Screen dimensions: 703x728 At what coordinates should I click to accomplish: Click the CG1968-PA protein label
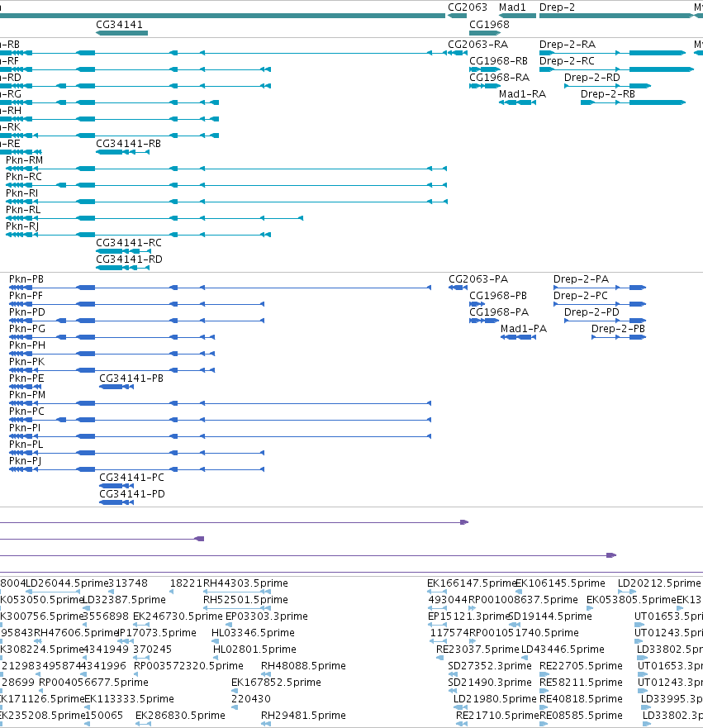(x=499, y=312)
